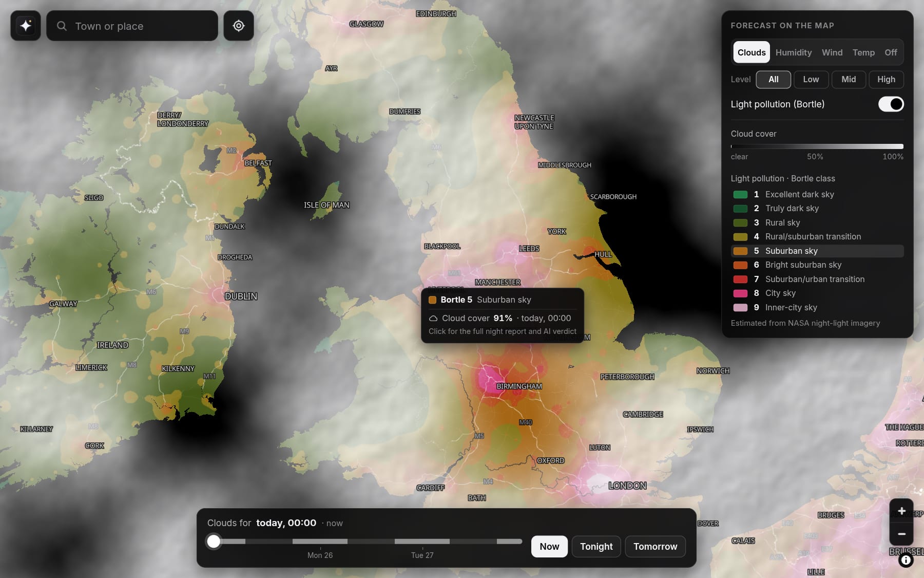This screenshot has height=578, width=924.
Task: Click Bortle 8 City sky swatch
Action: (x=740, y=293)
